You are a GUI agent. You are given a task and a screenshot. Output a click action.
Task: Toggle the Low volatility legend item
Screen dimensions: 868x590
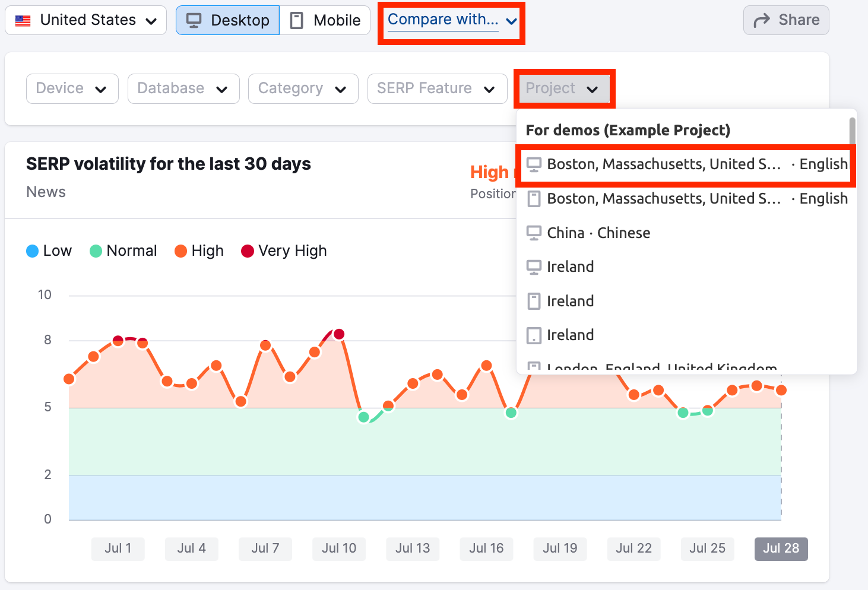pos(49,251)
